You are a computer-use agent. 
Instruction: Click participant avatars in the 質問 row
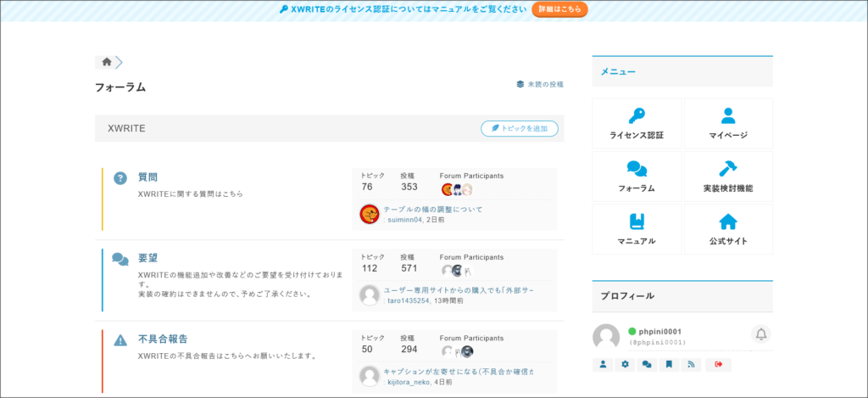pyautogui.click(x=457, y=189)
